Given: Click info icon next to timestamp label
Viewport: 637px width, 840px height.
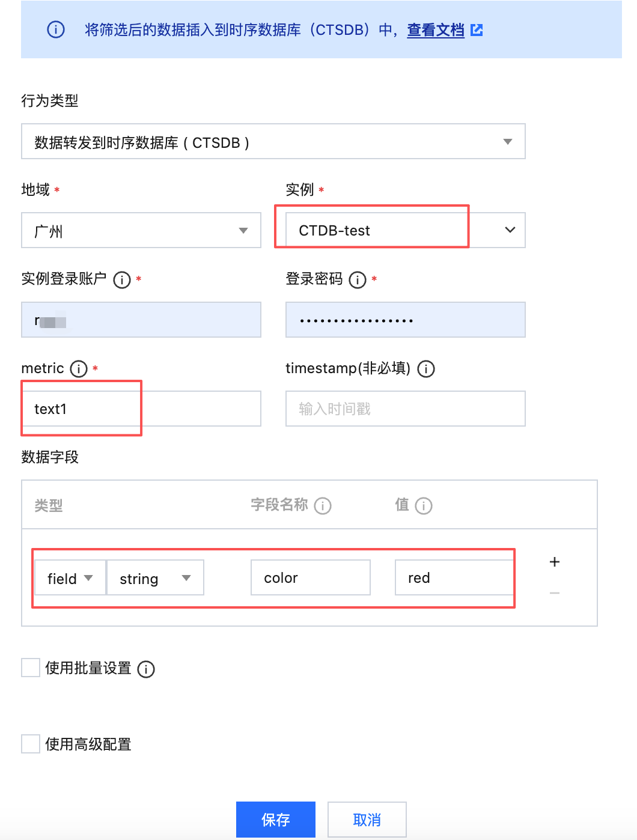Looking at the screenshot, I should click(x=426, y=369).
